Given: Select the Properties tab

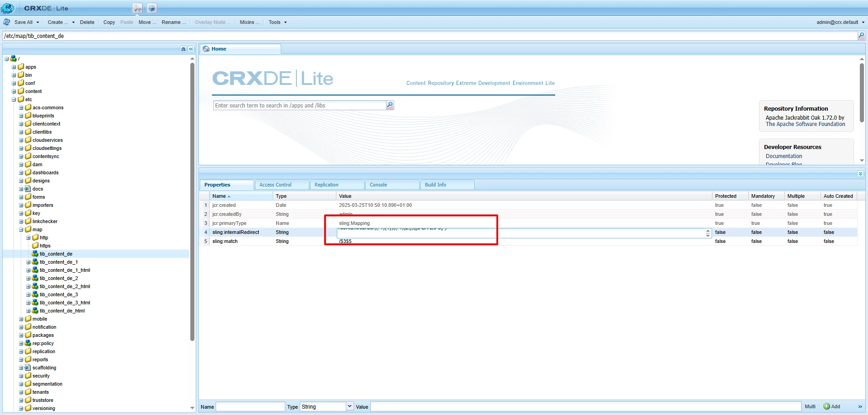Looking at the screenshot, I should pos(227,185).
